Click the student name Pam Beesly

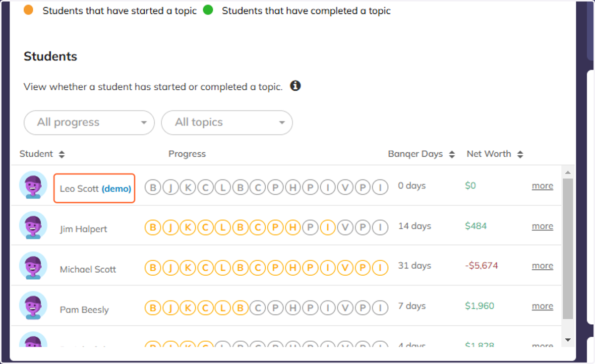pos(84,309)
